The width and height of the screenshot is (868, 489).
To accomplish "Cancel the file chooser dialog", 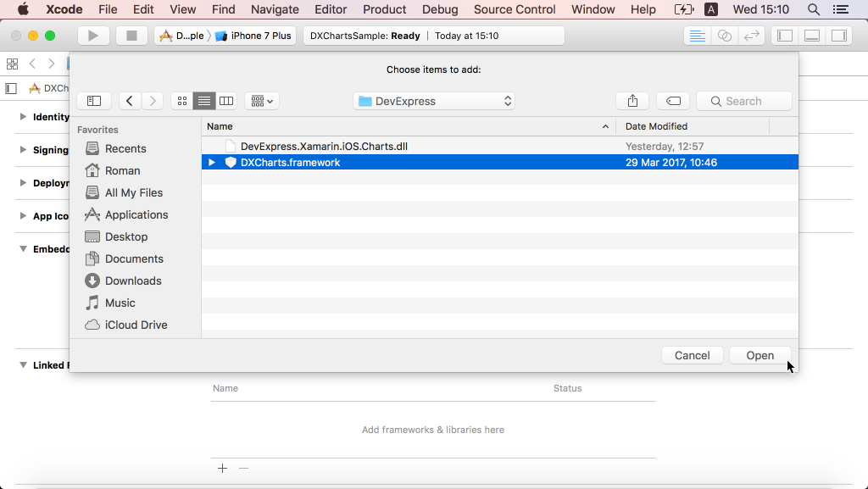I will pos(692,354).
